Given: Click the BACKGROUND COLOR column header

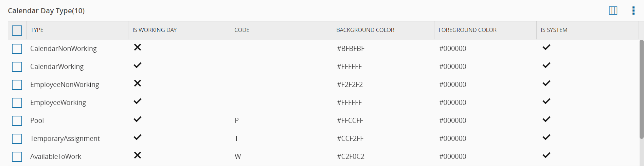Looking at the screenshot, I should click(365, 30).
